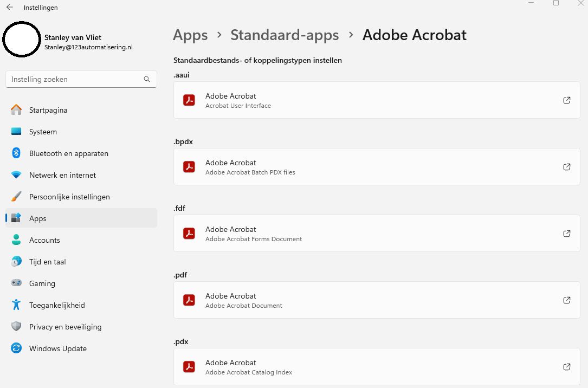Open external link icon for .bpdx
Viewport: 588px width, 388px height.
coord(566,167)
